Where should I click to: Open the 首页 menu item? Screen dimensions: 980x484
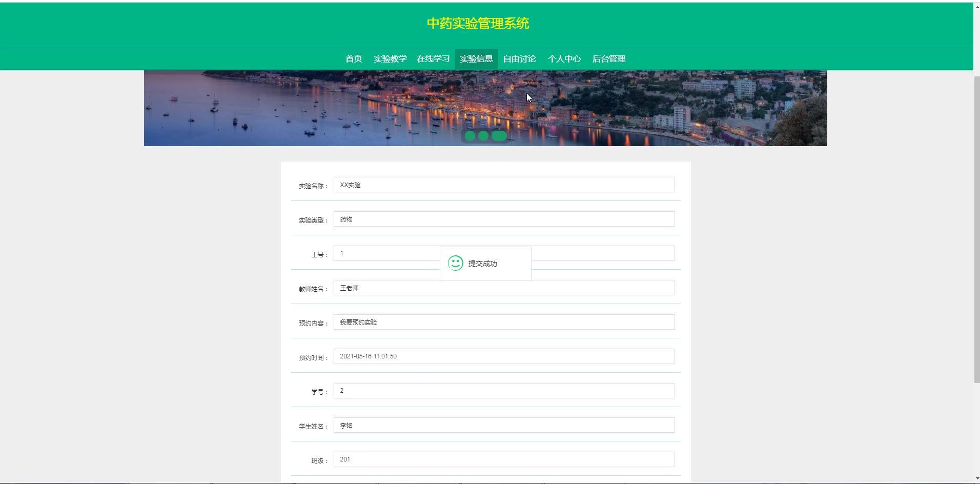click(353, 59)
